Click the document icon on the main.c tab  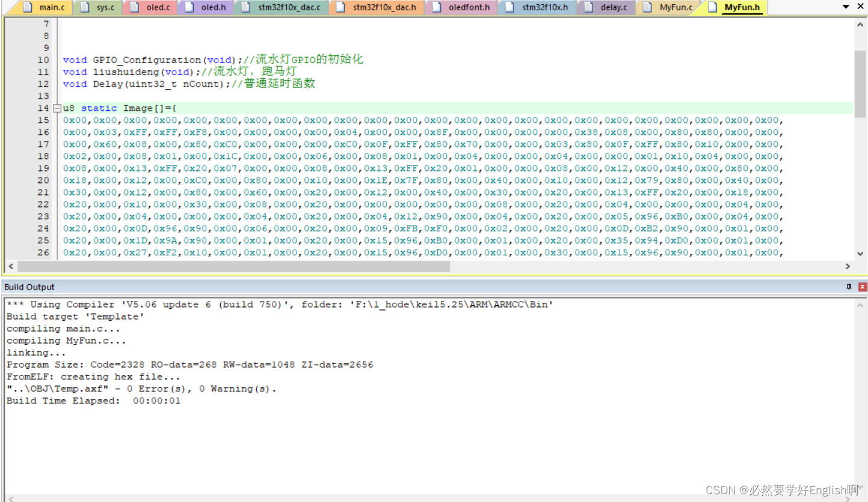coord(27,7)
